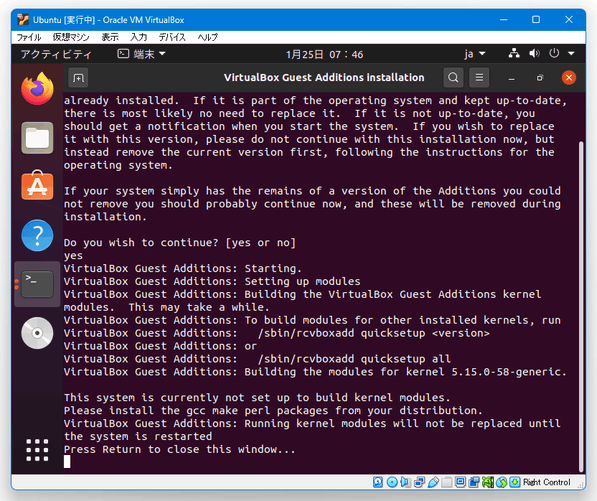The height and width of the screenshot is (501, 597).
Task: Open the 表示 menu
Action: 110,37
